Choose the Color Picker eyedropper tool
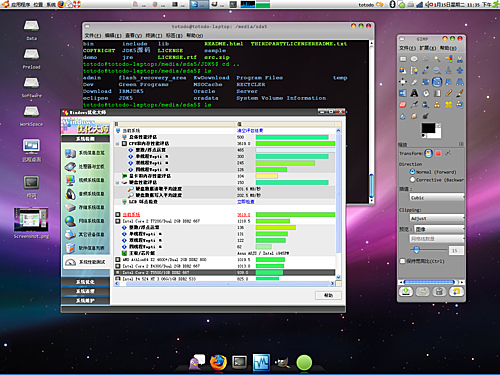Viewport: 500px width, 375px height. [426, 70]
